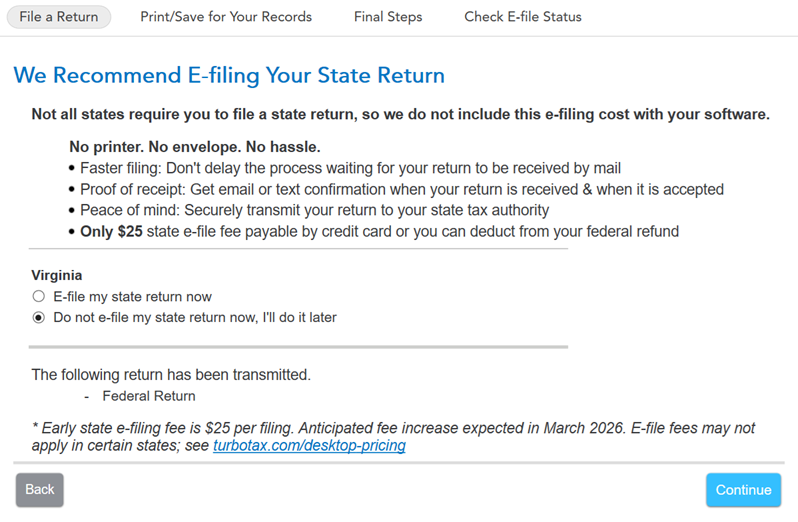Image resolution: width=798 pixels, height=522 pixels.
Task: Click the return has been transmitted message
Action: coord(171,375)
